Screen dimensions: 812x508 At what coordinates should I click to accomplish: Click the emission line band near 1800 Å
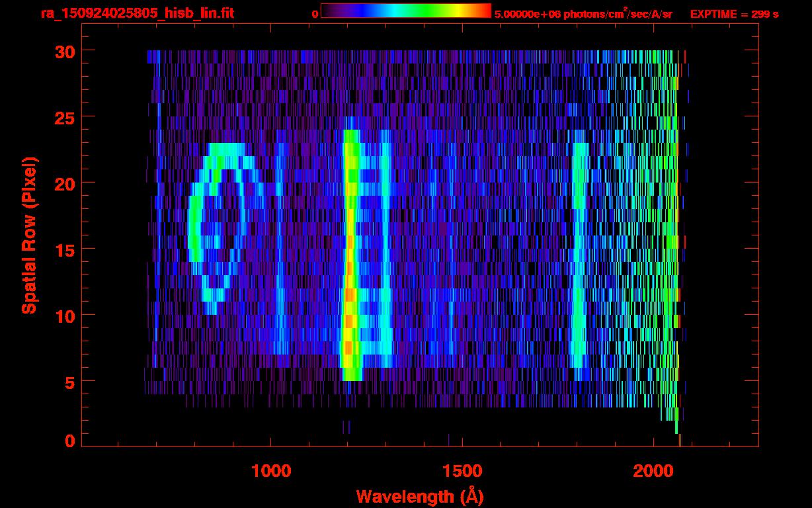pos(579,261)
